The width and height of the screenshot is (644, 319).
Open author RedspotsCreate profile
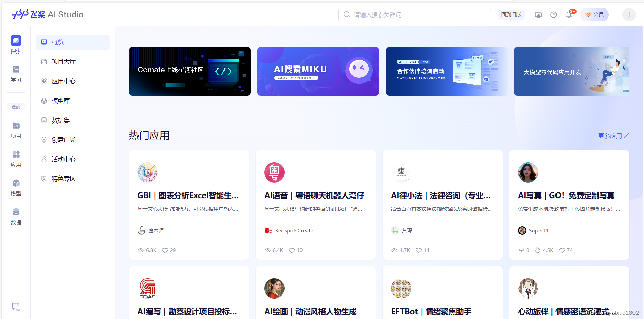coord(289,231)
